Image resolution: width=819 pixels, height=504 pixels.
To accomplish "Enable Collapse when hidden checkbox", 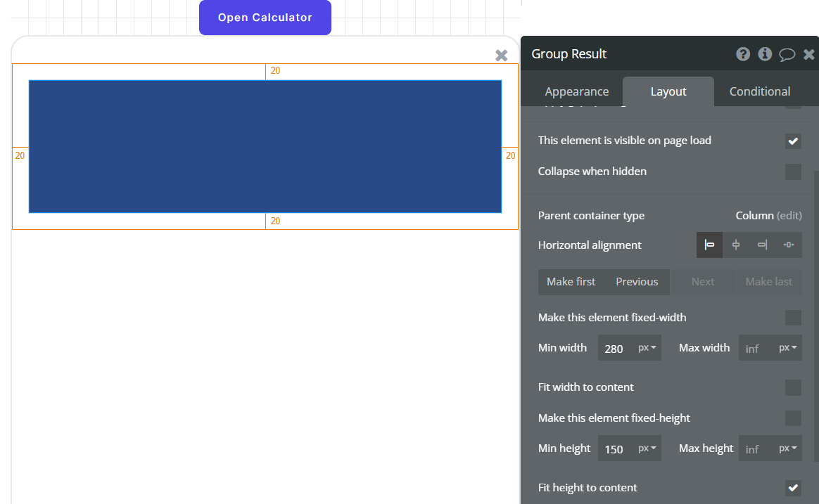I will [793, 172].
